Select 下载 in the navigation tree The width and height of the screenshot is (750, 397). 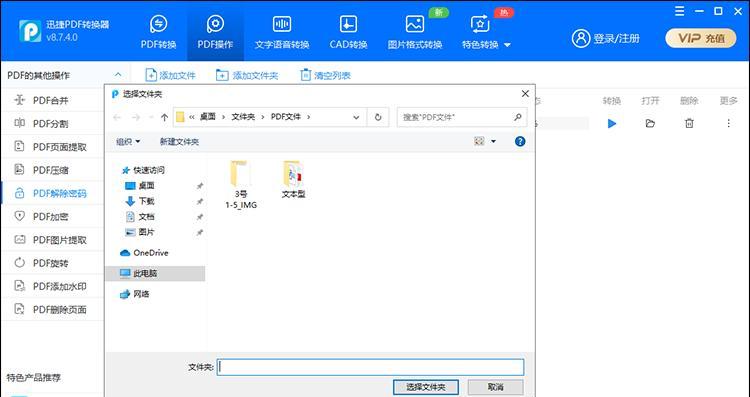(x=140, y=201)
